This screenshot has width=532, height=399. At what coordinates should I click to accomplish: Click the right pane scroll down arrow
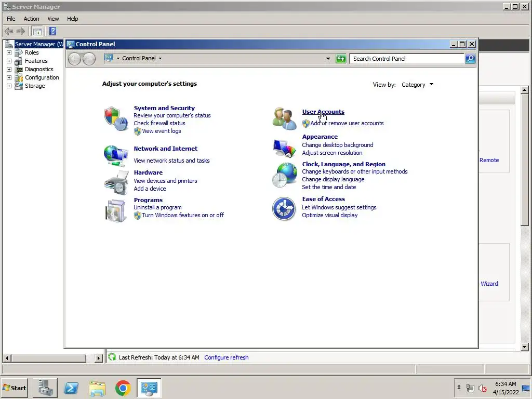pyautogui.click(x=525, y=347)
